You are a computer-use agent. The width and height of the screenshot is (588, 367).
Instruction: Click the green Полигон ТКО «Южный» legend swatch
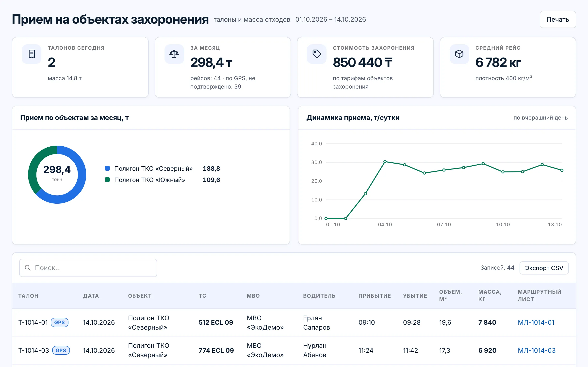click(x=107, y=180)
